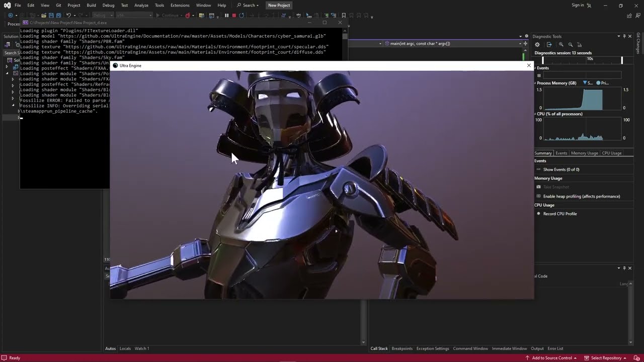Image resolution: width=644 pixels, height=362 pixels.
Task: Undo the last action using the toolbar
Action: [68, 16]
